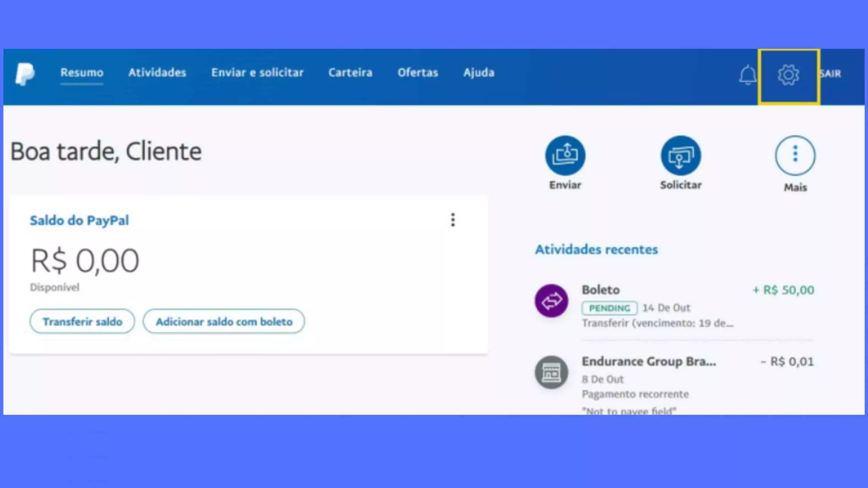Open the Carteira menu item
The width and height of the screenshot is (868, 488).
(350, 73)
